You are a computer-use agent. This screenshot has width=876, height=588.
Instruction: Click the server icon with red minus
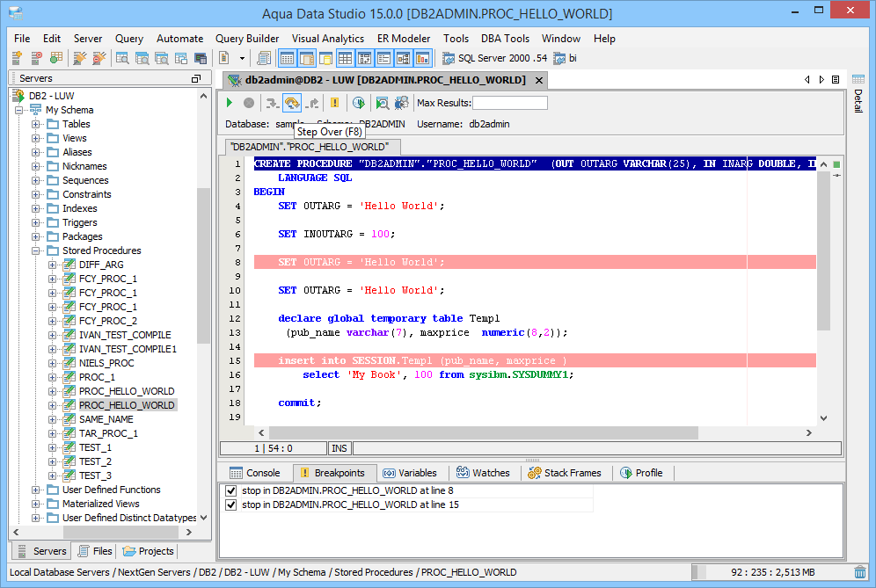coord(36,57)
